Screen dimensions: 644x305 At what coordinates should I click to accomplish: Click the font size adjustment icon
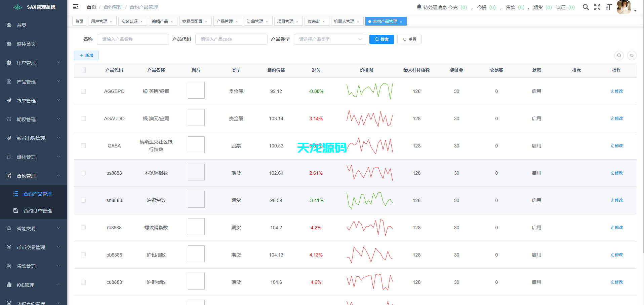pyautogui.click(x=609, y=7)
